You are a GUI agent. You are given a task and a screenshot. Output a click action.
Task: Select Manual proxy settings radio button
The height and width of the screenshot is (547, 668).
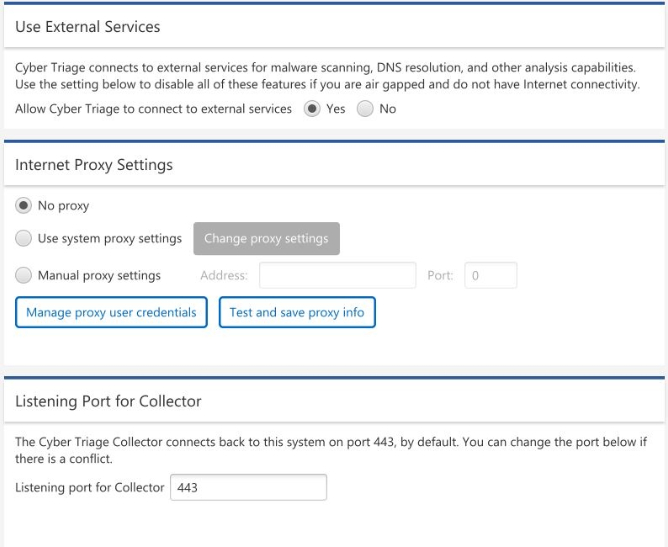[x=25, y=275]
